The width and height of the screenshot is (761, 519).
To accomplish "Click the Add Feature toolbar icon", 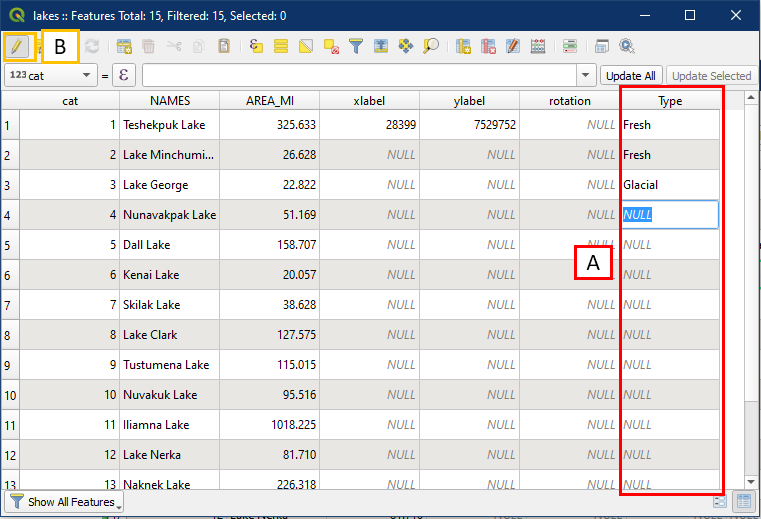I will [x=124, y=46].
